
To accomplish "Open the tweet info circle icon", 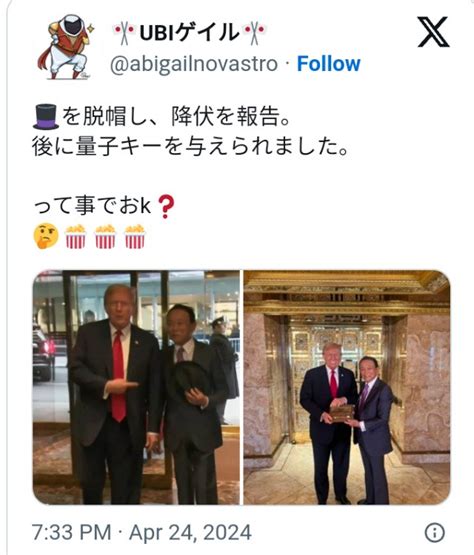I will pos(434,532).
